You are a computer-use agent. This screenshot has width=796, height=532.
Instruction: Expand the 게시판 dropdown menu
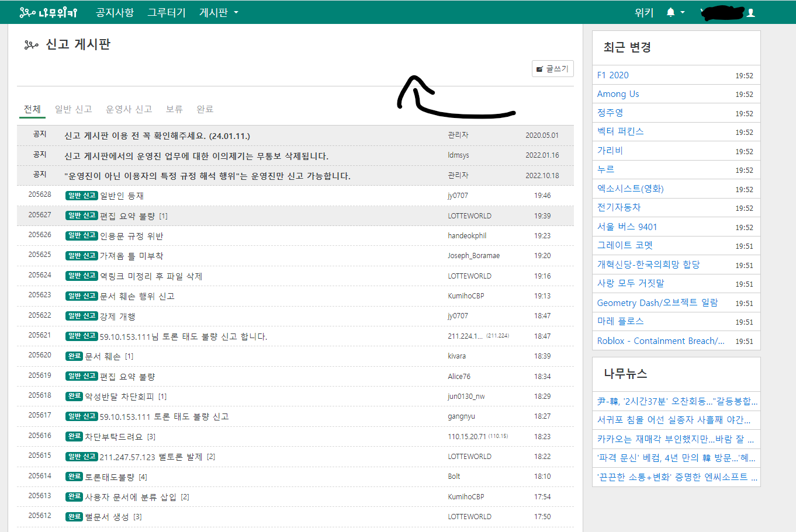219,12
